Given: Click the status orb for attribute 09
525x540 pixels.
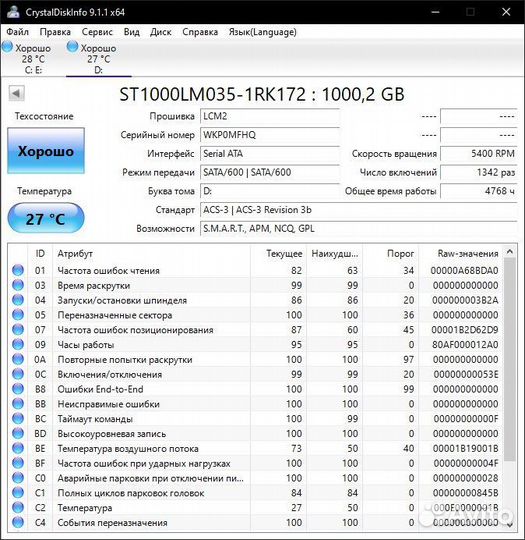Looking at the screenshot, I should tap(18, 344).
